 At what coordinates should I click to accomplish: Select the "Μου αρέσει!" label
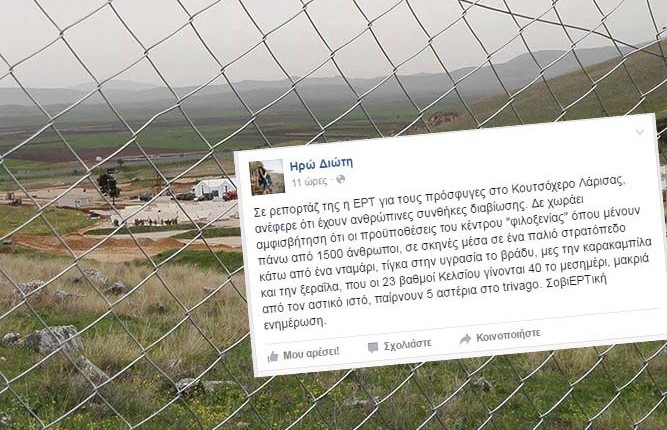point(311,353)
